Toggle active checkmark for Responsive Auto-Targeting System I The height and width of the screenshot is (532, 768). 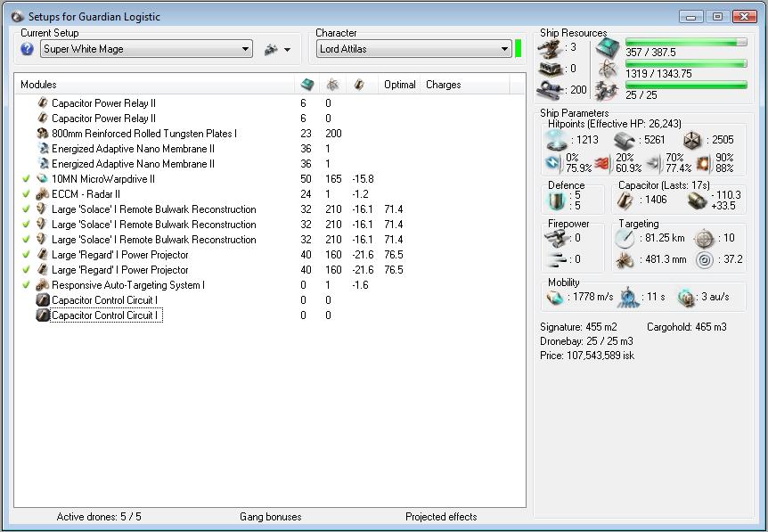26,284
